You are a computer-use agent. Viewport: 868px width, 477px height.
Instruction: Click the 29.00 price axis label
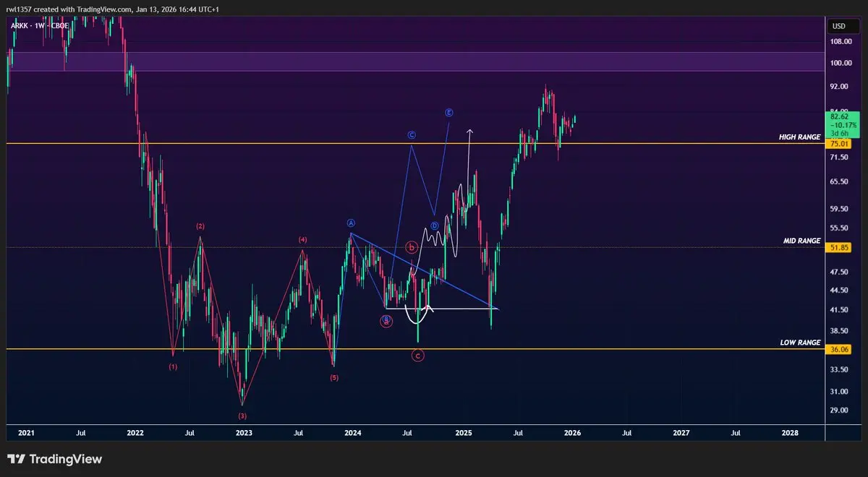[838, 411]
